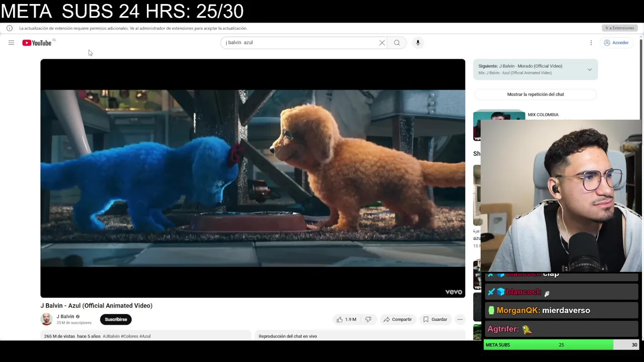The width and height of the screenshot is (644, 362).
Task: Click the vevo watermark in player
Action: [x=453, y=292]
